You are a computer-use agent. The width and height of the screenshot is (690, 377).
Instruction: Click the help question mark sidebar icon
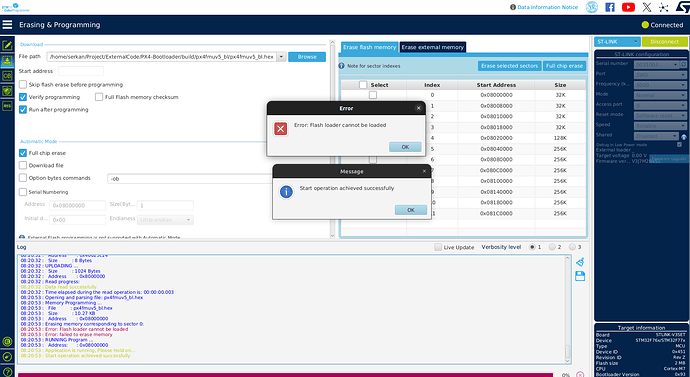click(x=7, y=372)
